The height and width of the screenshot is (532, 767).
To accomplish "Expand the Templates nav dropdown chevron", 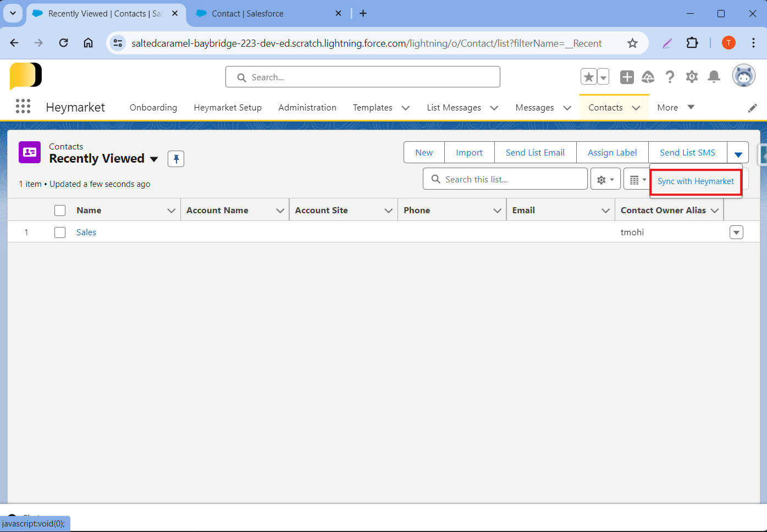I will (406, 108).
